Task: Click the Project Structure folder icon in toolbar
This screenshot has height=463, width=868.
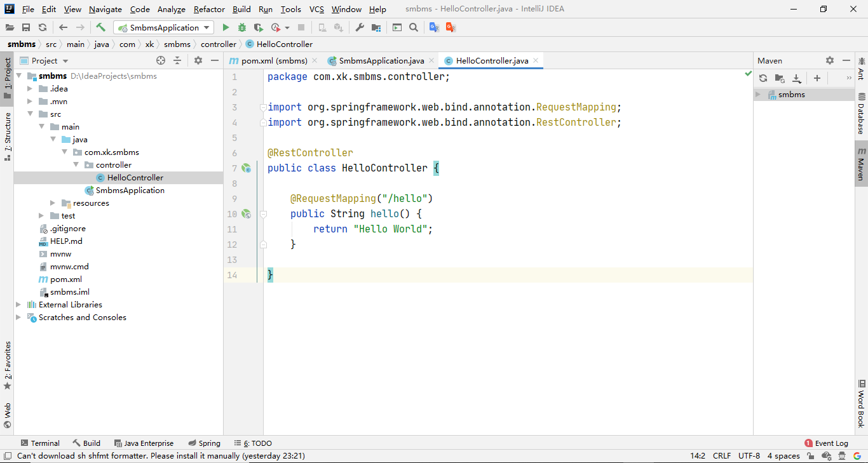Action: 376,27
